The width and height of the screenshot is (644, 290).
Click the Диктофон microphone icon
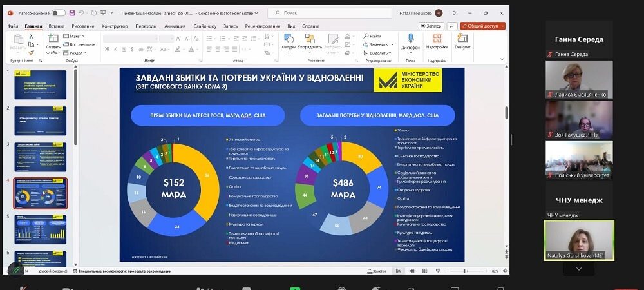[x=410, y=43]
